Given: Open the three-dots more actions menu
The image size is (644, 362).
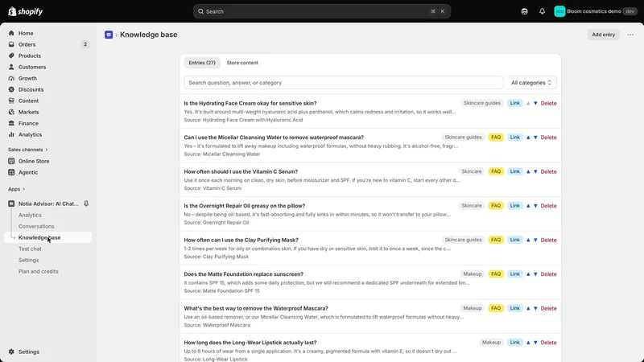Looking at the screenshot, I should (x=630, y=35).
